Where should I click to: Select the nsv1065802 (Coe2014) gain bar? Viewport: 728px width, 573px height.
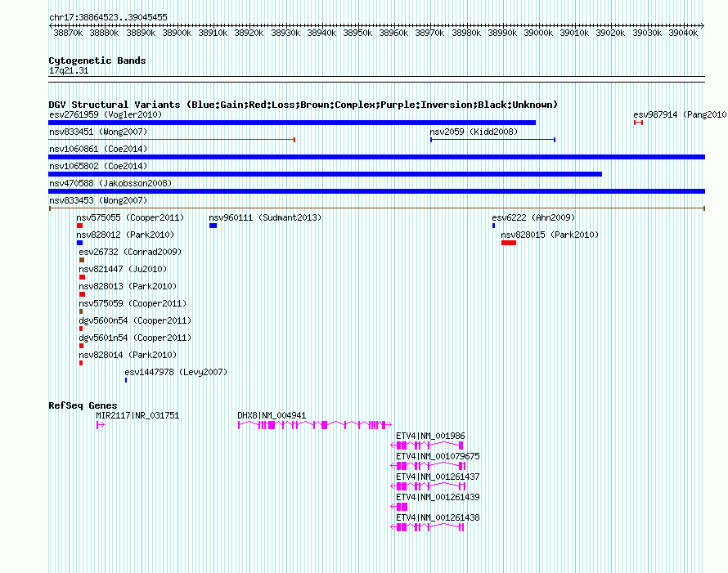tap(325, 174)
